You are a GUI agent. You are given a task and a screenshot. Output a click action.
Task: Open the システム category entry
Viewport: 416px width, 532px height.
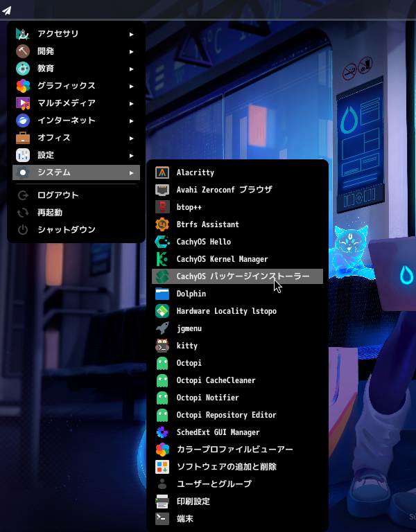pos(76,172)
